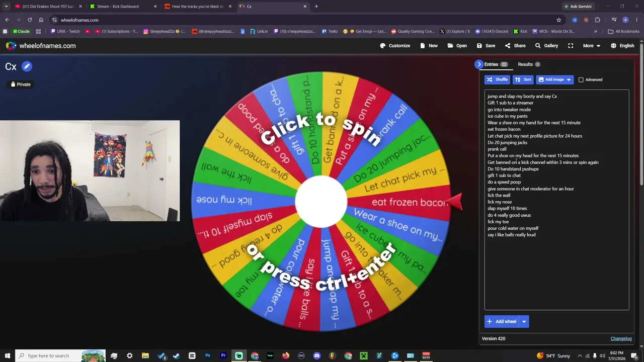
Task: Save the current wheel
Action: pos(486,46)
